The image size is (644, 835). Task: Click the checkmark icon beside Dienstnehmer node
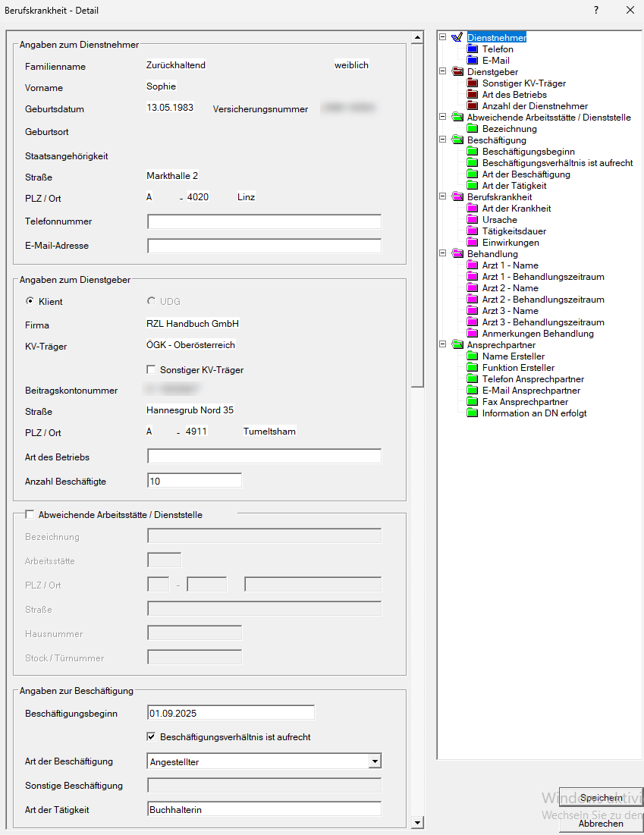click(457, 37)
